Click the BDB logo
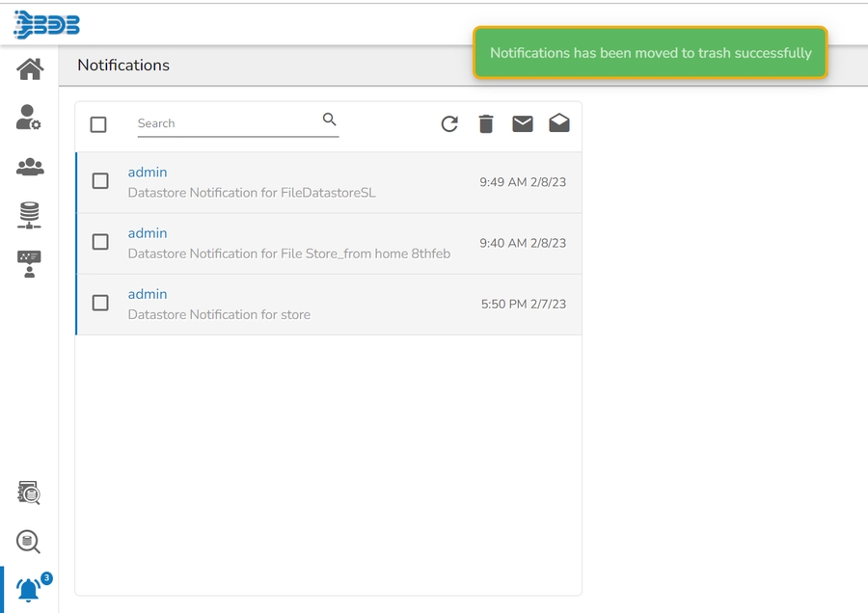This screenshot has width=868, height=613. tap(47, 25)
